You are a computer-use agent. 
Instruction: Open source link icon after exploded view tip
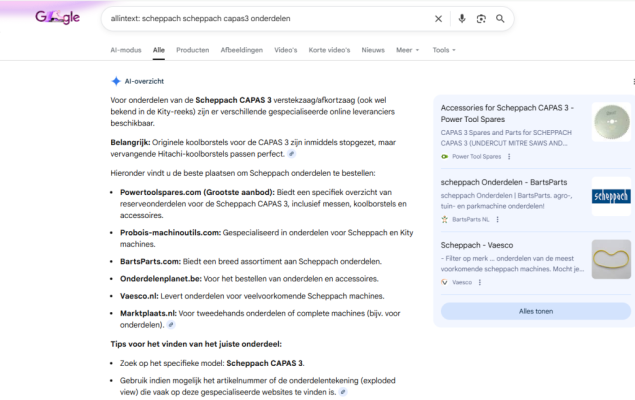[x=343, y=392]
